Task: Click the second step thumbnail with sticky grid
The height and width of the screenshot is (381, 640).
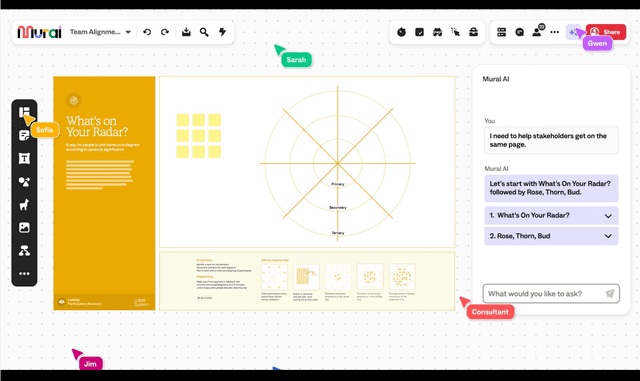Action: [306, 277]
